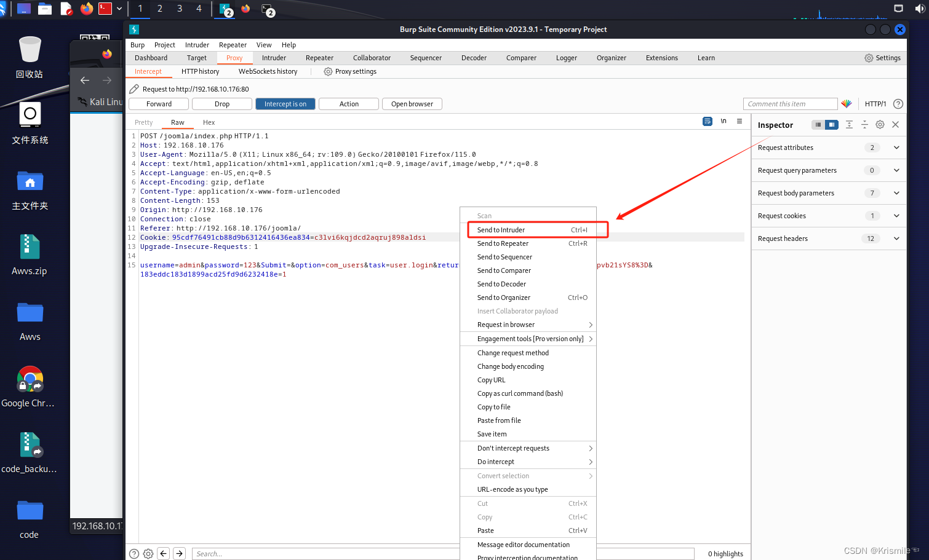Viewport: 929px width, 560px height.
Task: Go to previous search match arrow
Action: pyautogui.click(x=164, y=554)
